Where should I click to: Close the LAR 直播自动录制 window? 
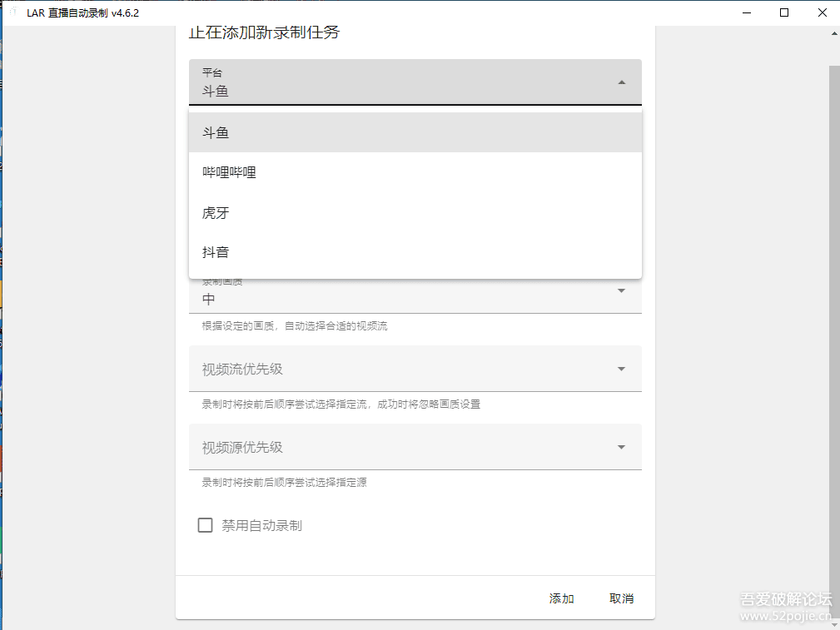[x=823, y=12]
